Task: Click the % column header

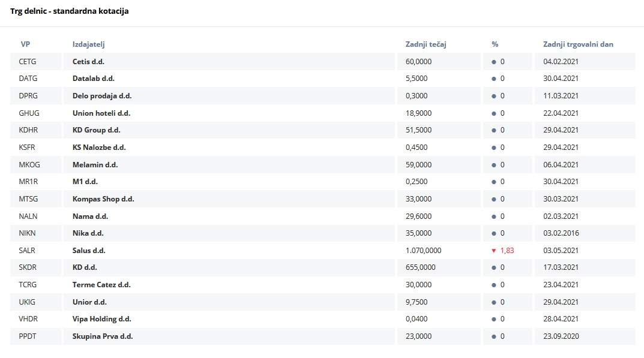Action: point(495,44)
